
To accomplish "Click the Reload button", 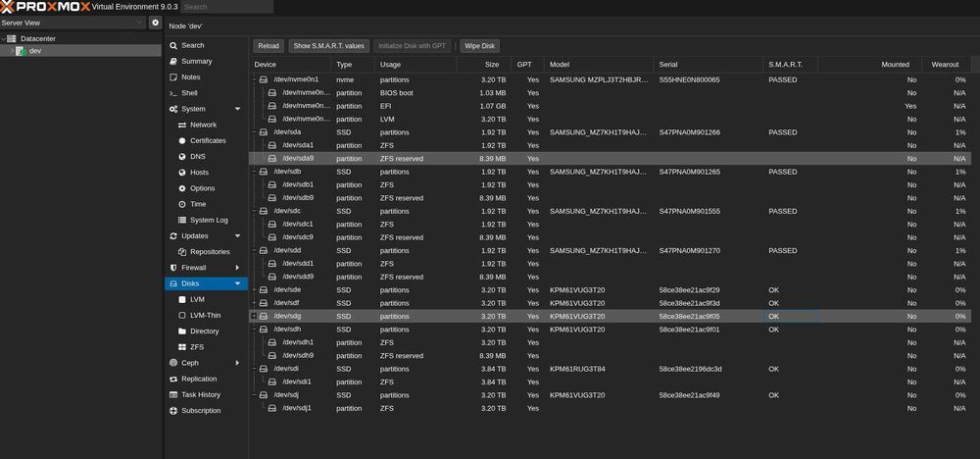I will [x=269, y=46].
